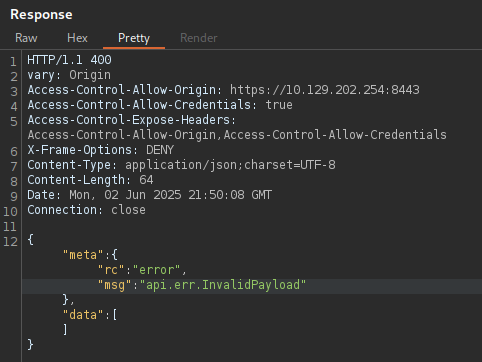The image size is (482, 362).
Task: Switch to the Raw response tab
Action: [26, 38]
